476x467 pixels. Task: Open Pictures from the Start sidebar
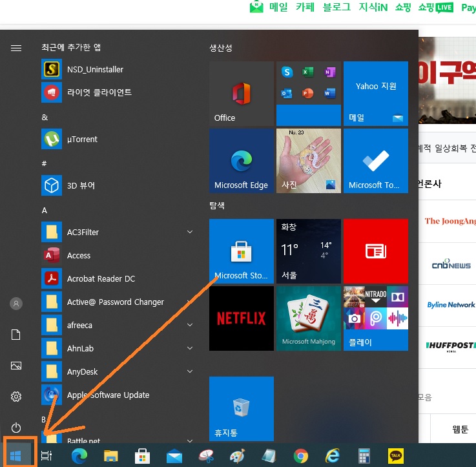(x=16, y=366)
